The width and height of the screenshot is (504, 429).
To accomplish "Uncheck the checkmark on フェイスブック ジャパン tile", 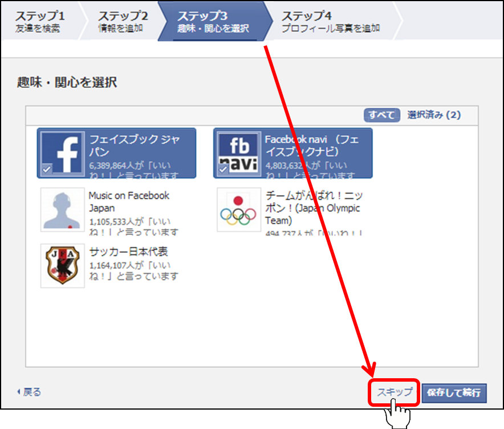I will pyautogui.click(x=47, y=169).
